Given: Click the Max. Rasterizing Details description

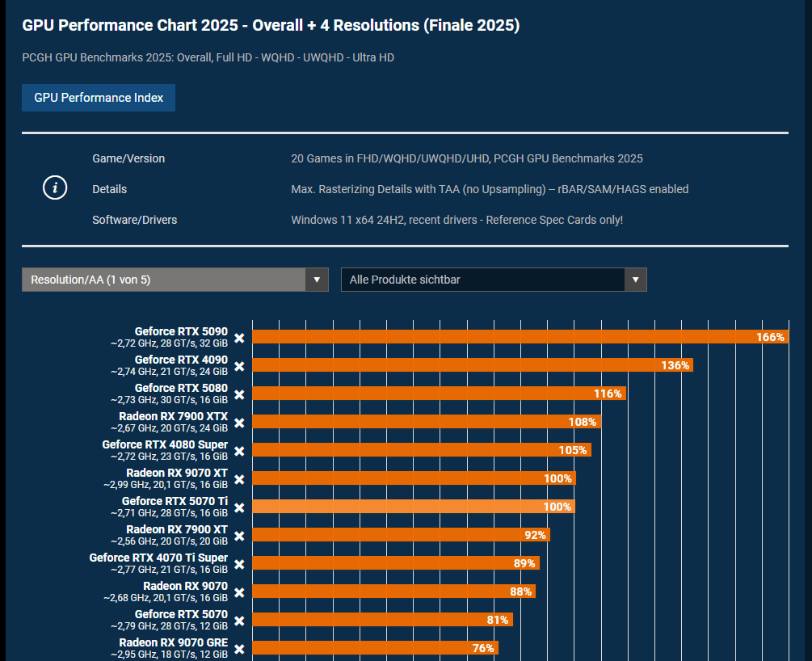Looking at the screenshot, I should pos(490,189).
